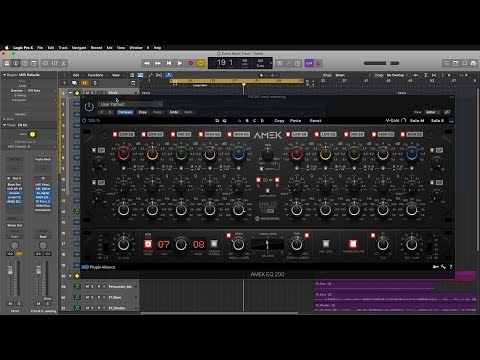Click Reset in the AMEK toolbar
This screenshot has width=480, height=360.
coord(315,121)
